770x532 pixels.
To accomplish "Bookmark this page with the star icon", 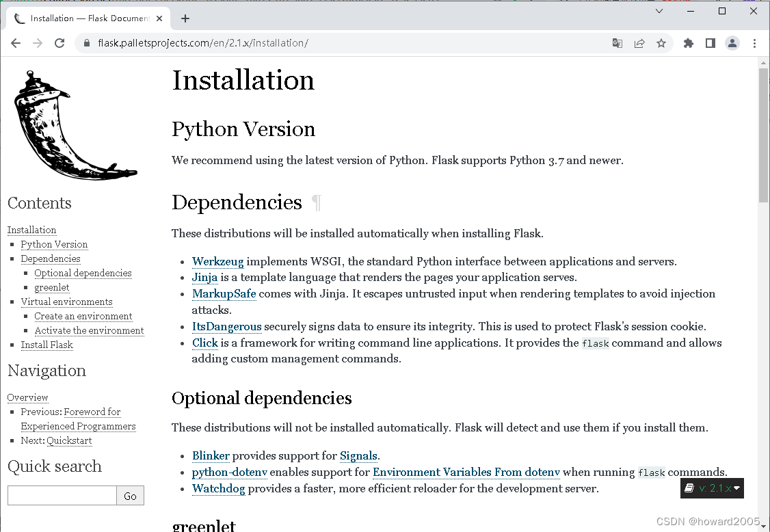I will [661, 43].
